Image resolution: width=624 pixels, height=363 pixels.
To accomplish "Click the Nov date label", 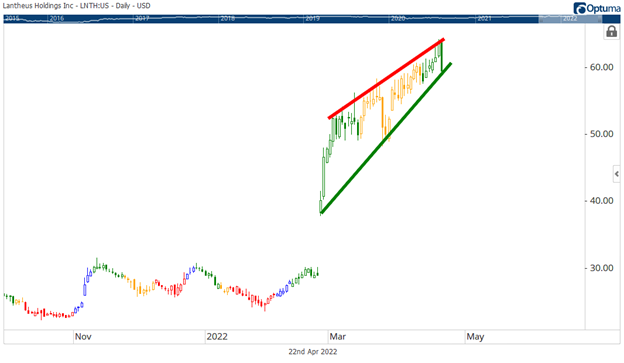I will 83,337.
